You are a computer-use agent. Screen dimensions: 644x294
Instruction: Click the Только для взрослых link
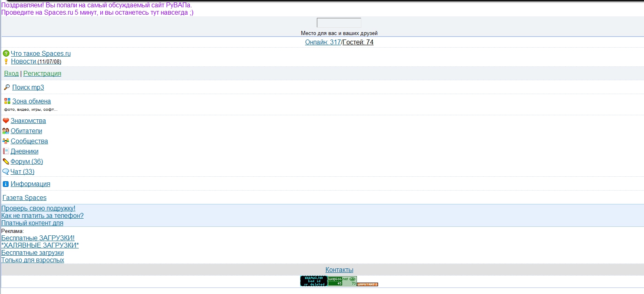tap(33, 260)
